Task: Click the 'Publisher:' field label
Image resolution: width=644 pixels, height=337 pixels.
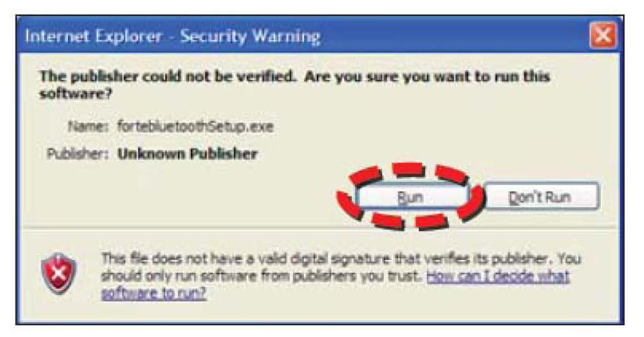Action: pos(78,154)
